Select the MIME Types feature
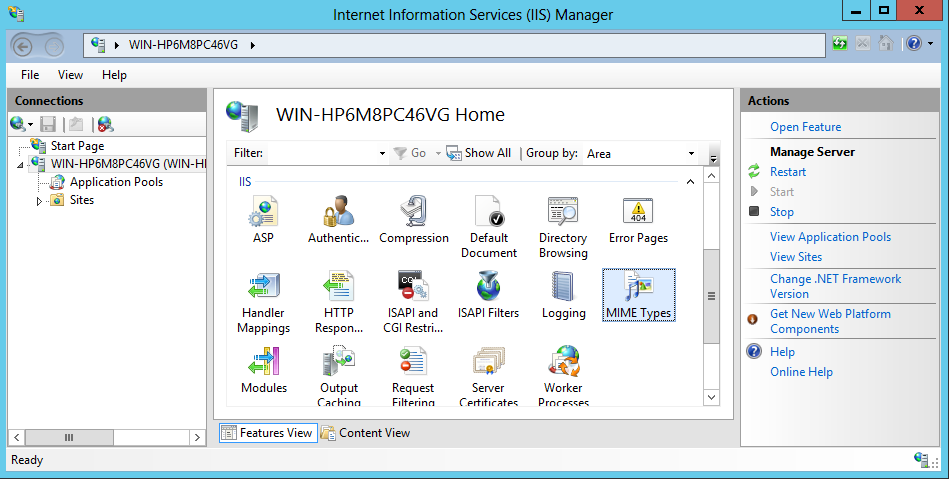 tap(639, 295)
